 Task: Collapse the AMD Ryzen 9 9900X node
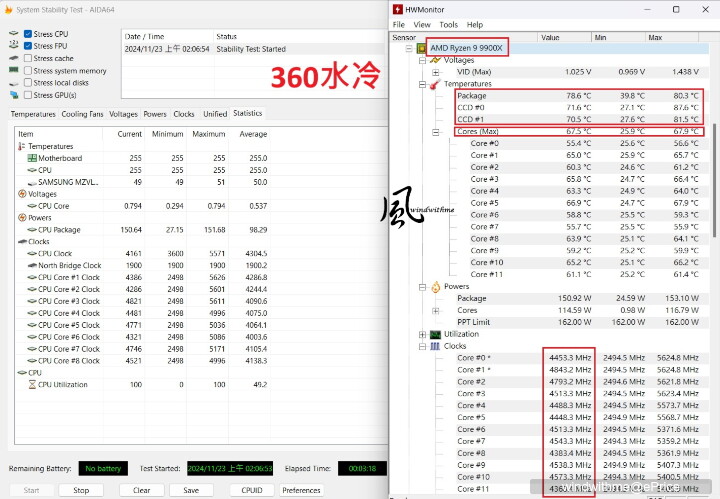tap(409, 48)
